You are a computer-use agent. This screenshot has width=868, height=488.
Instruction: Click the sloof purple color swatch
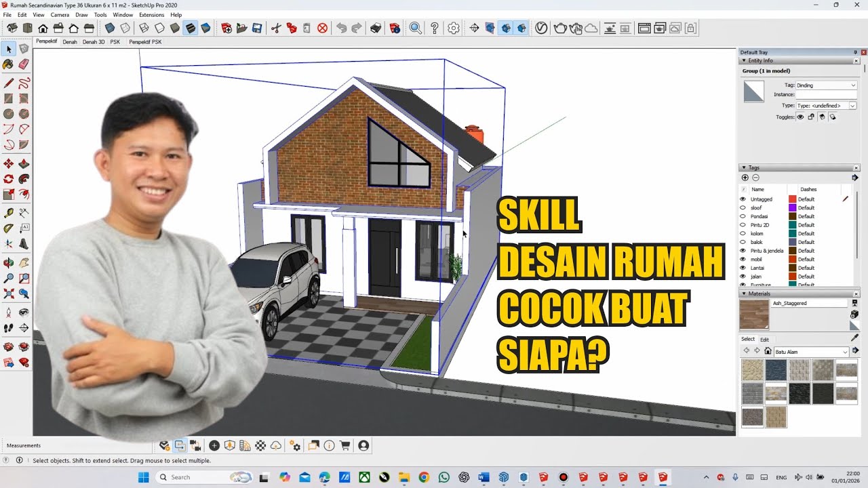(x=792, y=208)
